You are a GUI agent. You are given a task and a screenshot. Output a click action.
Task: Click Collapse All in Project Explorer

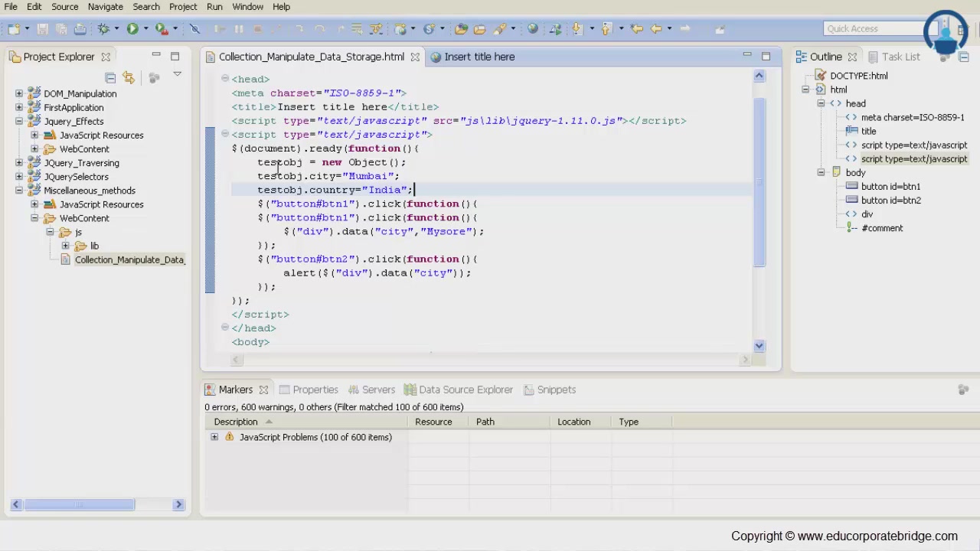coord(110,77)
